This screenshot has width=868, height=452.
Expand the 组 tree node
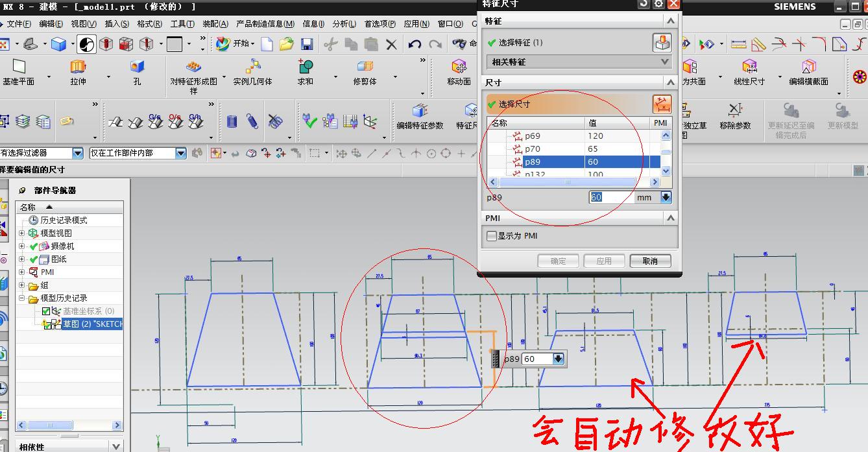21,285
